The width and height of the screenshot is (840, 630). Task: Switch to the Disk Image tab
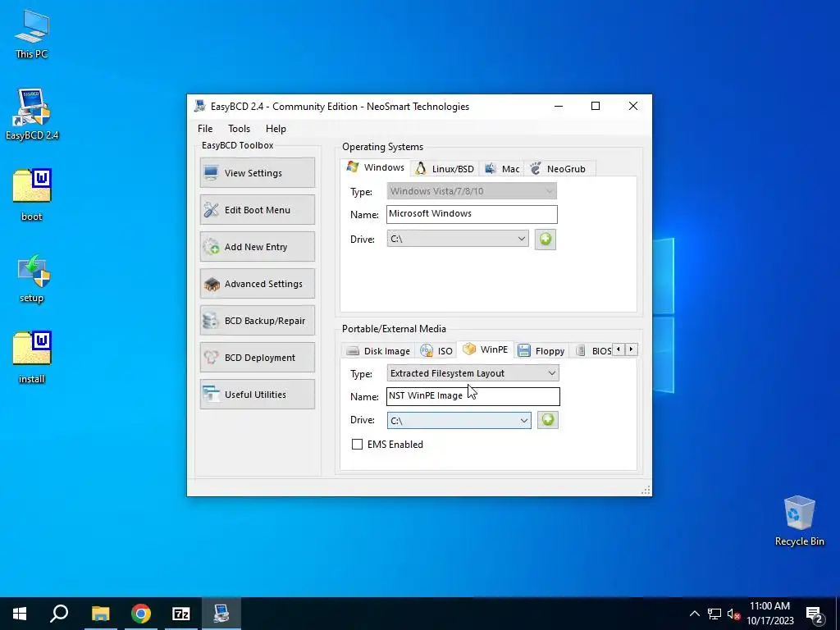[x=377, y=351]
